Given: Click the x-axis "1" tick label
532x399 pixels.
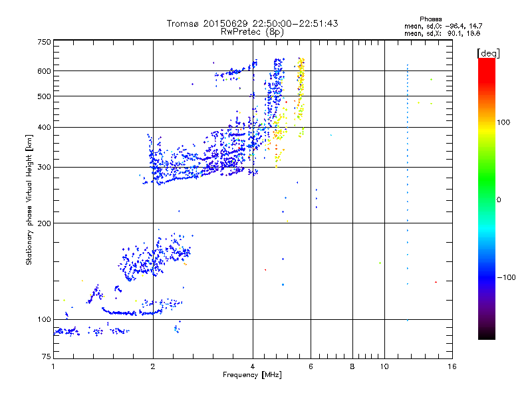Looking at the screenshot, I should coord(53,366).
